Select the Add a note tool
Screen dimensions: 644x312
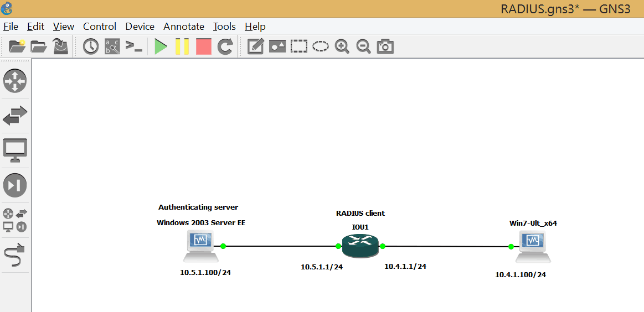point(255,46)
